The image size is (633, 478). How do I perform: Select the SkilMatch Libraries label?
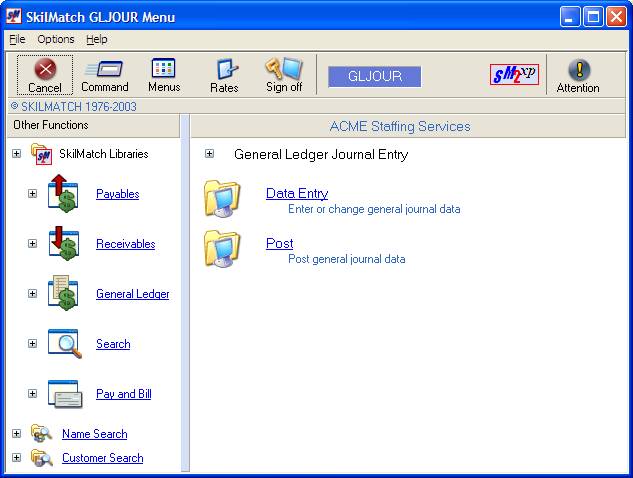104,154
